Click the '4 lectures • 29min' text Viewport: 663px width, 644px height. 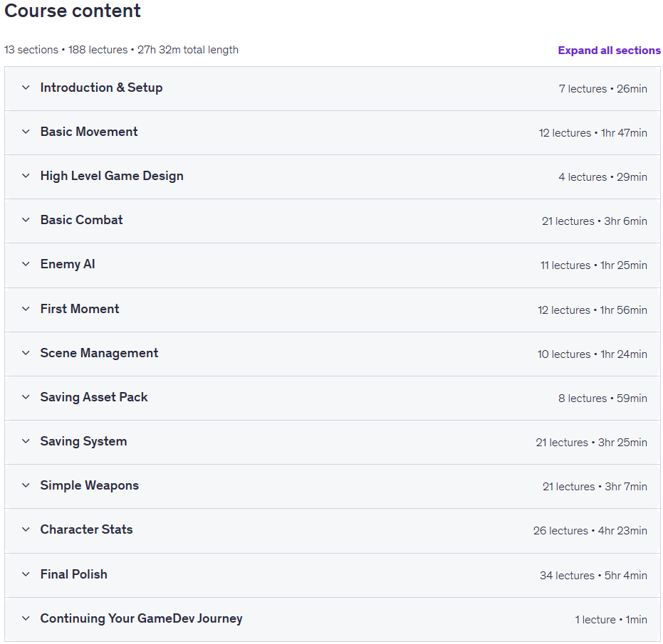point(603,176)
